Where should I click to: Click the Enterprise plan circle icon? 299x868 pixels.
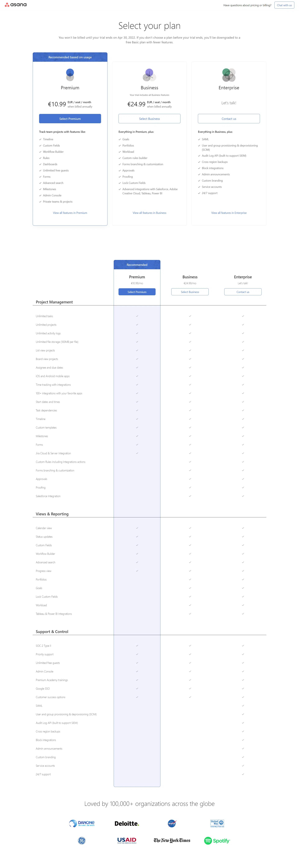click(229, 74)
